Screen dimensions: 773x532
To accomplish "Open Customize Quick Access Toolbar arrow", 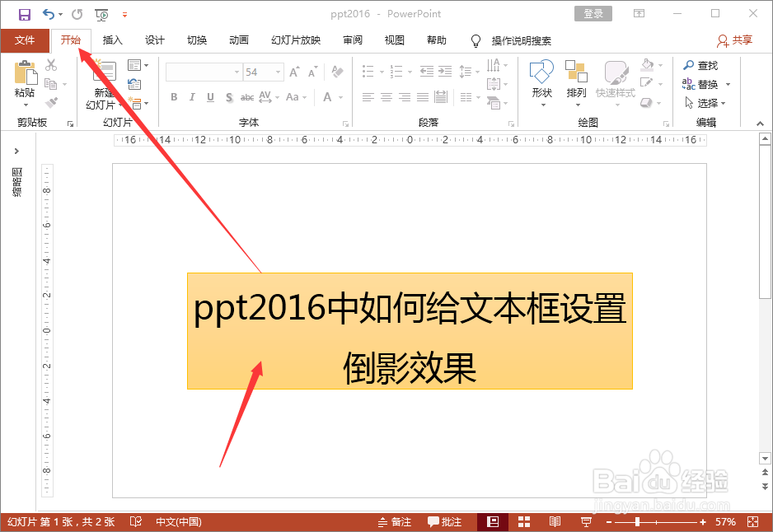I will [124, 15].
